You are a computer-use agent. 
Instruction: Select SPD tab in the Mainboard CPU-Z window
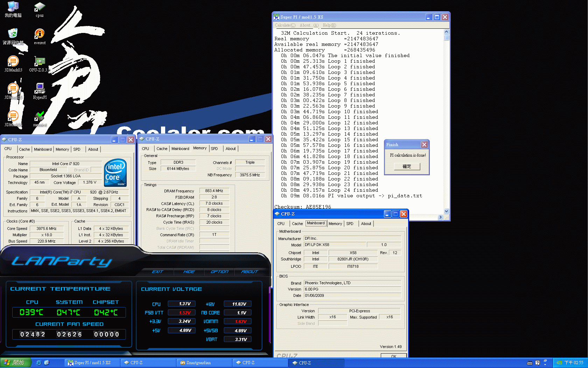[x=350, y=224]
